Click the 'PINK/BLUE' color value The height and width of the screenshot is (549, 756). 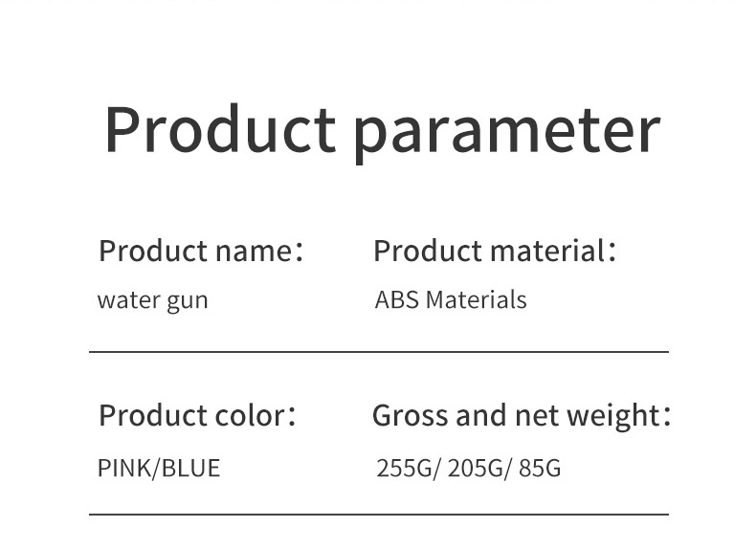pos(159,468)
